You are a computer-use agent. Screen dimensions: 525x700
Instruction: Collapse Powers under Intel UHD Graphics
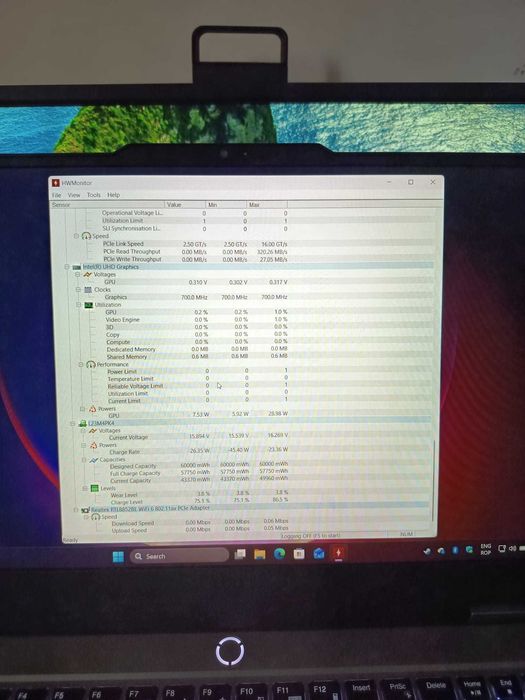(x=83, y=409)
